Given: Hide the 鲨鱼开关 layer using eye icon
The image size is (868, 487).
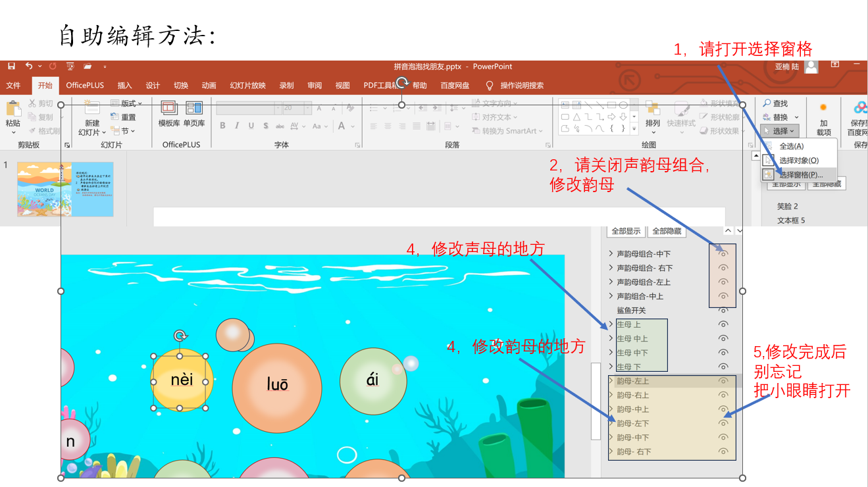Looking at the screenshot, I should (723, 311).
